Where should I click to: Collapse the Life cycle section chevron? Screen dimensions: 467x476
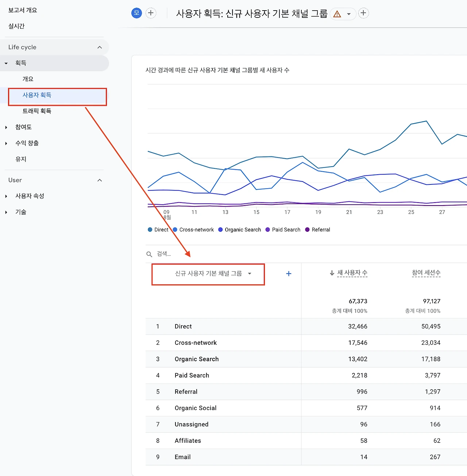[x=100, y=47]
